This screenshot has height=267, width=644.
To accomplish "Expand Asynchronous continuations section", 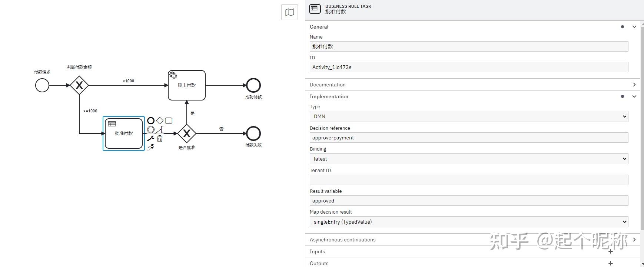I will pos(634,240).
